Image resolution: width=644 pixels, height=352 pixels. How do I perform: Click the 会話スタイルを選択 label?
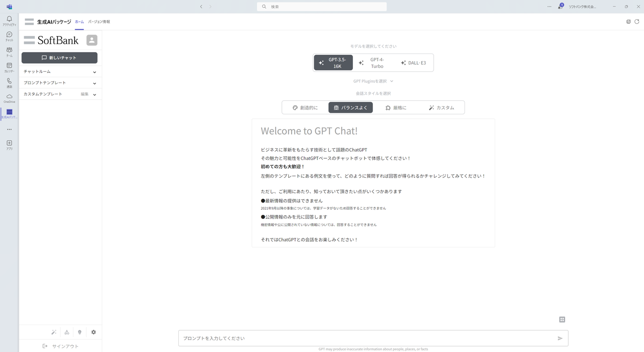tap(373, 94)
